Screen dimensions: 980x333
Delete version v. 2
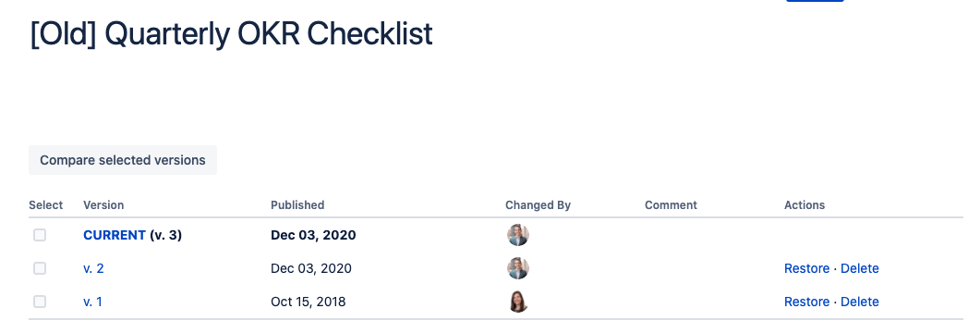859,268
